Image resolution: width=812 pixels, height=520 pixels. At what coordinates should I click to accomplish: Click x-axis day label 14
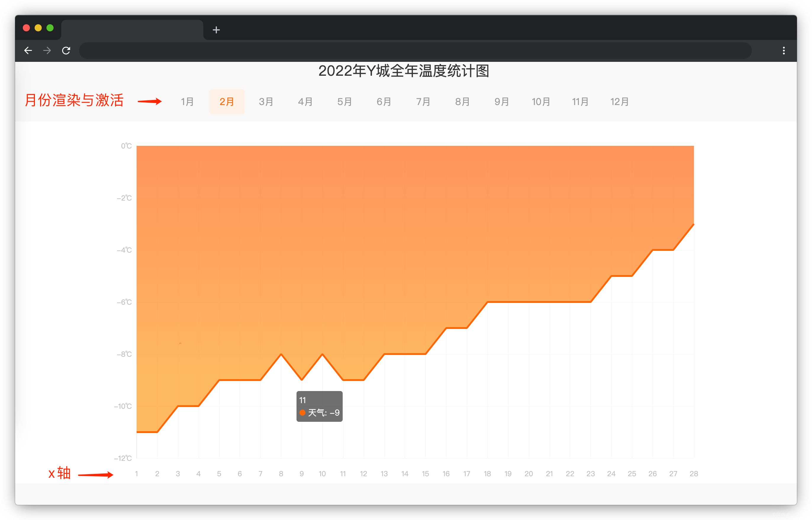[405, 474]
